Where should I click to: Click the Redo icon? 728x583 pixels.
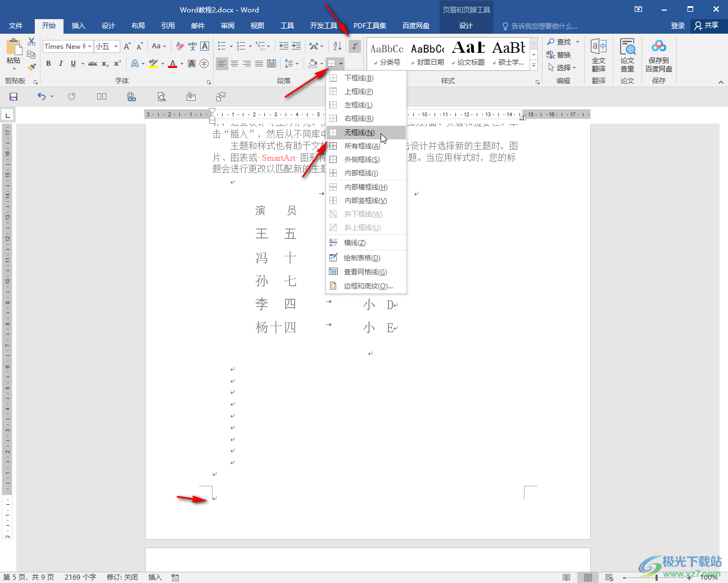pyautogui.click(x=72, y=97)
